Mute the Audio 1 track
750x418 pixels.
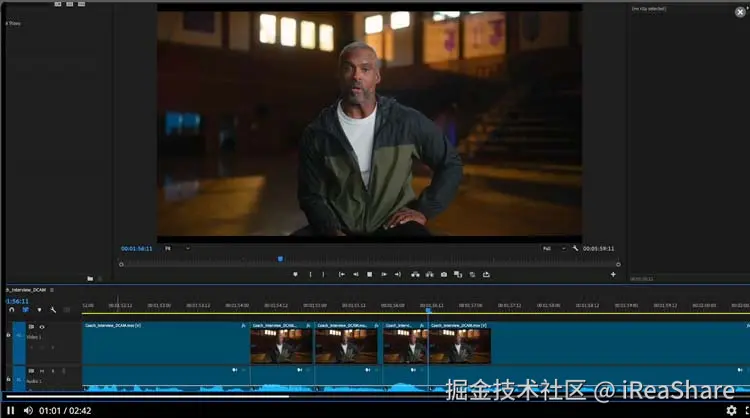click(x=42, y=371)
